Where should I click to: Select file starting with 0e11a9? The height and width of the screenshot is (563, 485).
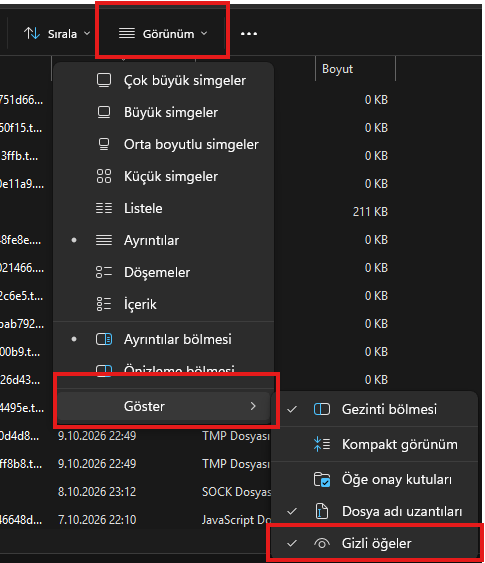22,184
